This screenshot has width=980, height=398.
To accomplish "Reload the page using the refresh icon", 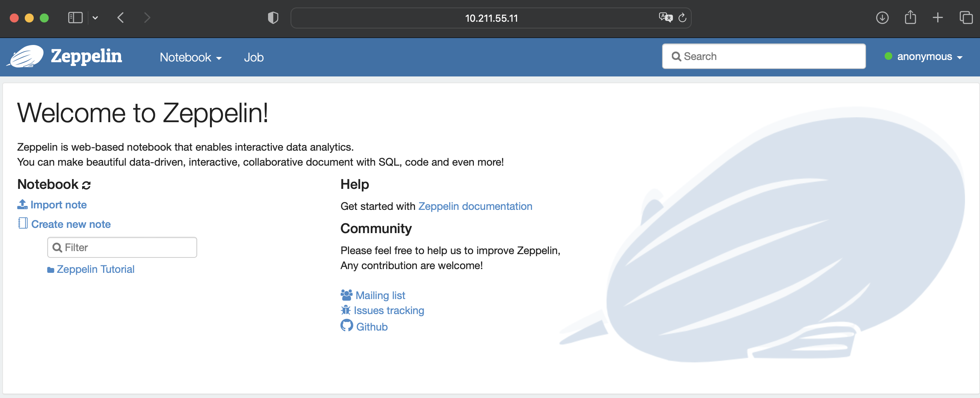I will point(682,18).
